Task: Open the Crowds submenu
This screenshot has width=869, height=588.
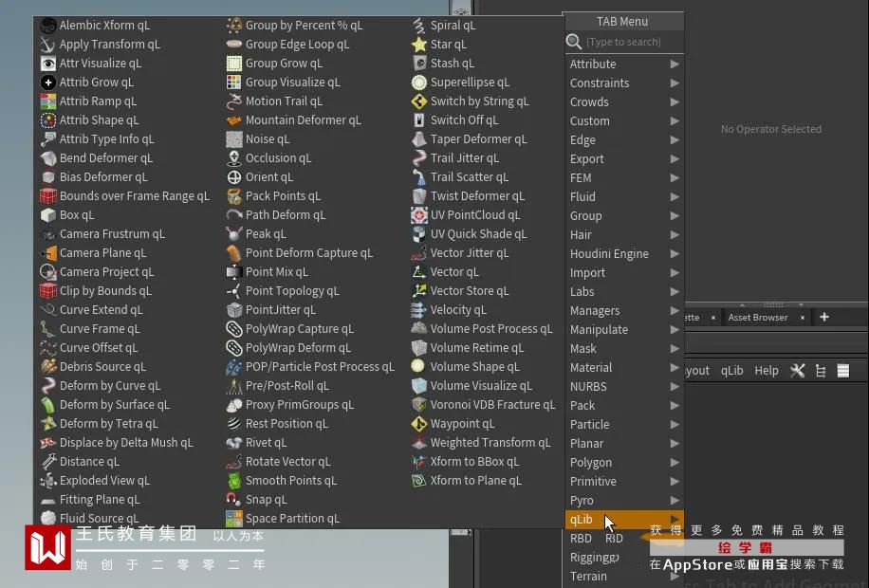Action: coord(624,102)
